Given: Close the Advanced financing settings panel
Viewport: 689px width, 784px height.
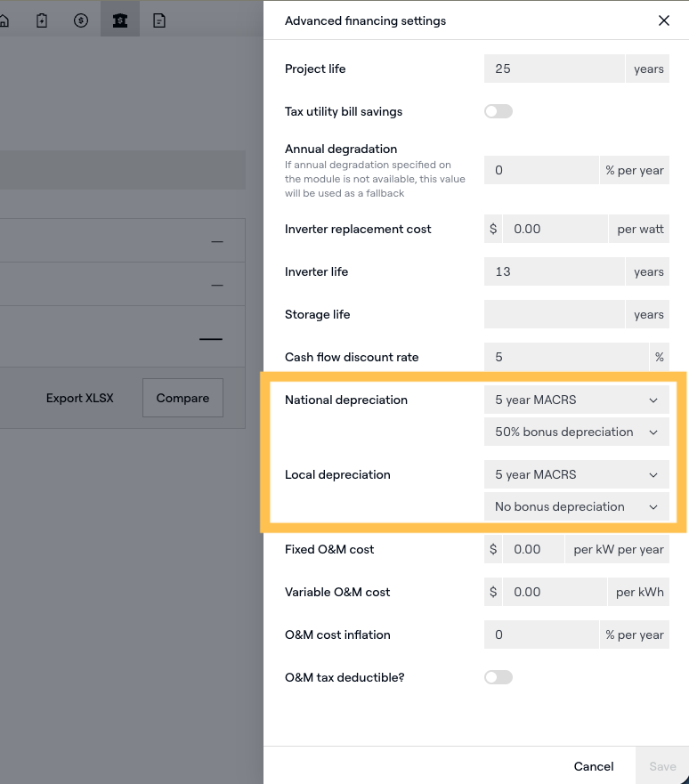Looking at the screenshot, I should [663, 20].
